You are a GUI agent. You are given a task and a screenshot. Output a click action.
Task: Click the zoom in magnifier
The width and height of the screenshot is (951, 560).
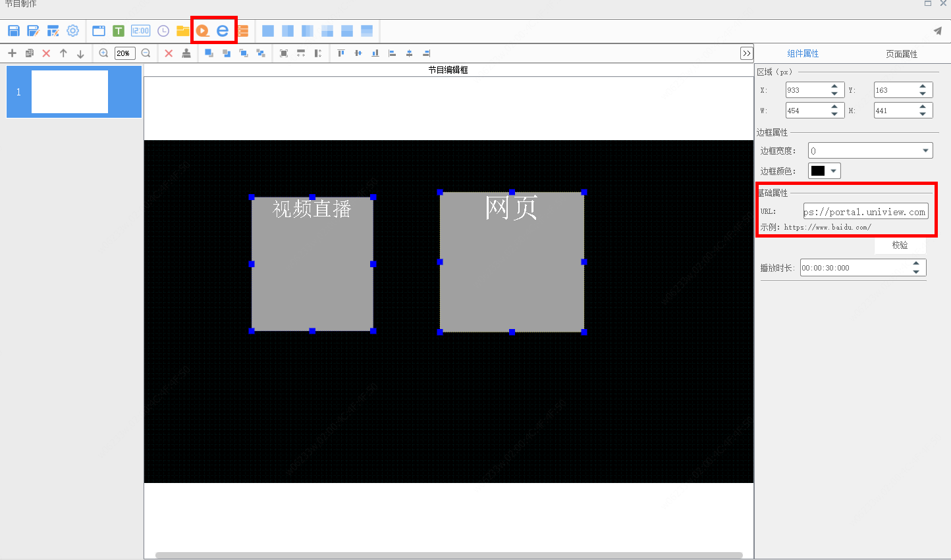pyautogui.click(x=103, y=53)
